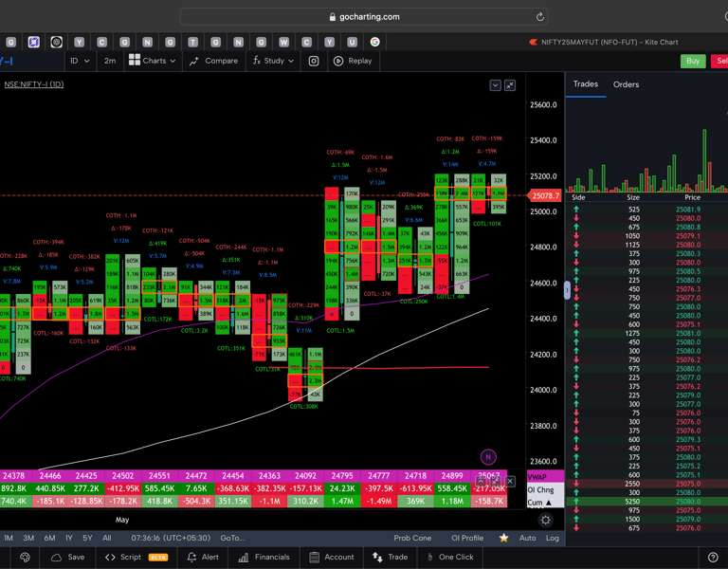
Task: Open the Google favicon bookmark
Action: (375, 43)
